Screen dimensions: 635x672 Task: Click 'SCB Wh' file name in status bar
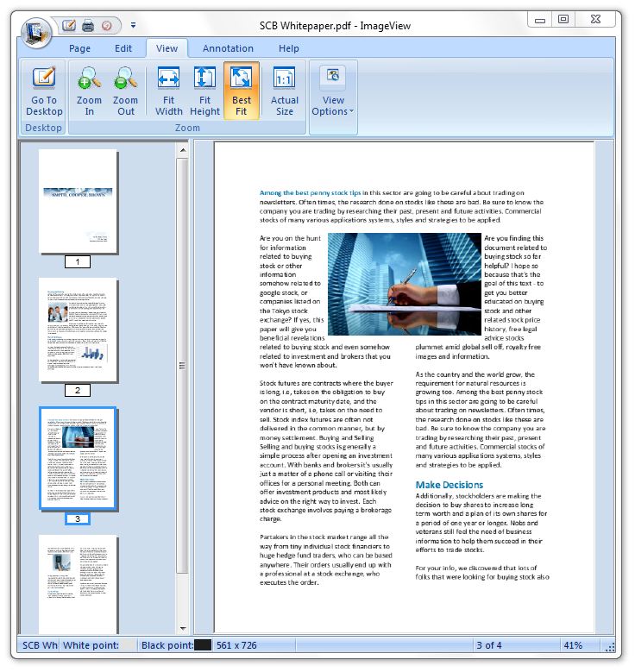tap(40, 645)
